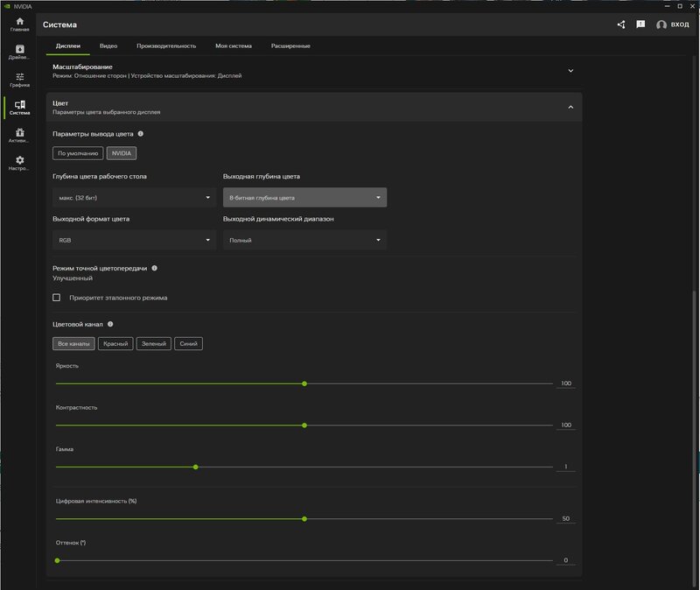Screen dimensions: 700x590
Task: Enable Приоритет эталонного режима checkbox
Action: tap(56, 298)
